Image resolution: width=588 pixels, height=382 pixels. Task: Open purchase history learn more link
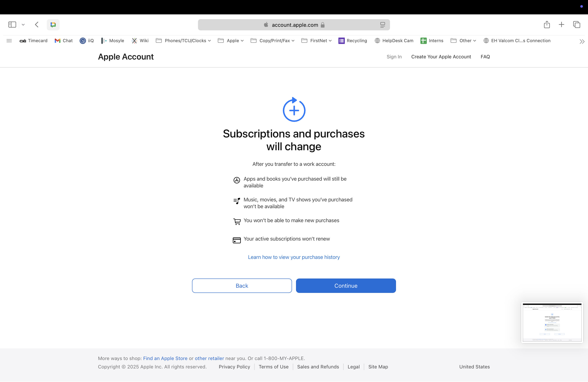(294, 257)
